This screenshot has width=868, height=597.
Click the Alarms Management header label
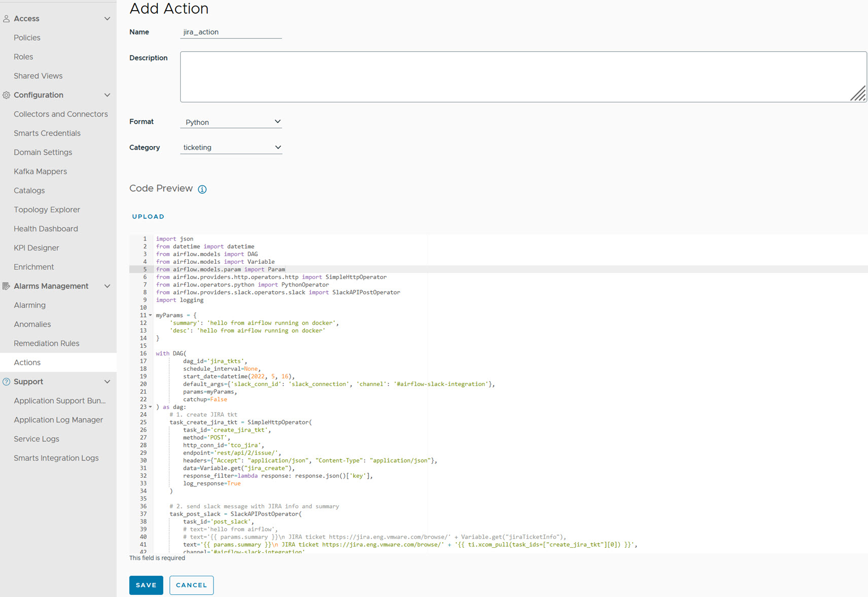[51, 286]
